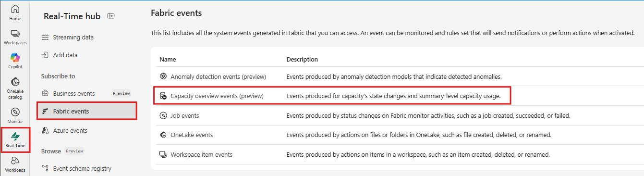Click the 'Events produced by anomaly detection models' description
The height and width of the screenshot is (176, 644).
coord(394,76)
